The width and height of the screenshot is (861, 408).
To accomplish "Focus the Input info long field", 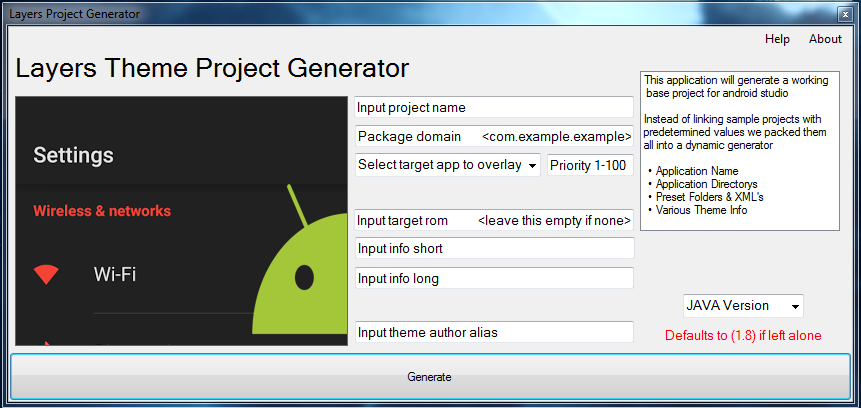I will coord(494,278).
